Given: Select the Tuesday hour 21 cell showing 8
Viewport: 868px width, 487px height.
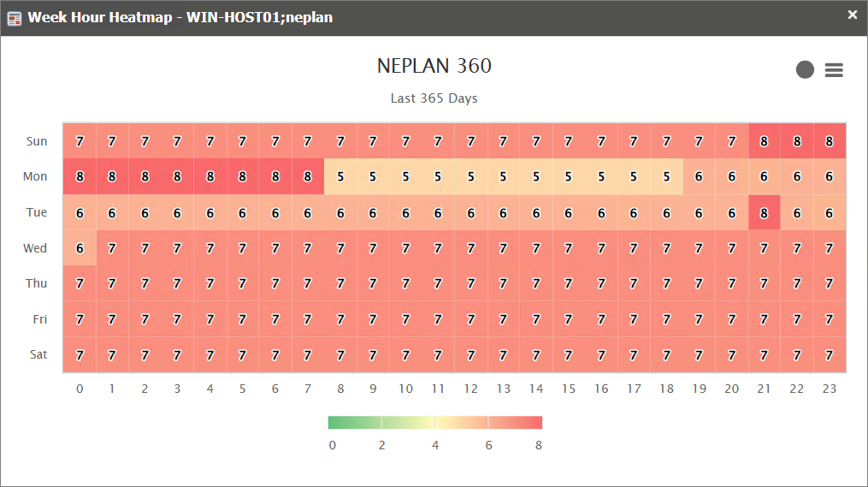Looking at the screenshot, I should [x=764, y=213].
